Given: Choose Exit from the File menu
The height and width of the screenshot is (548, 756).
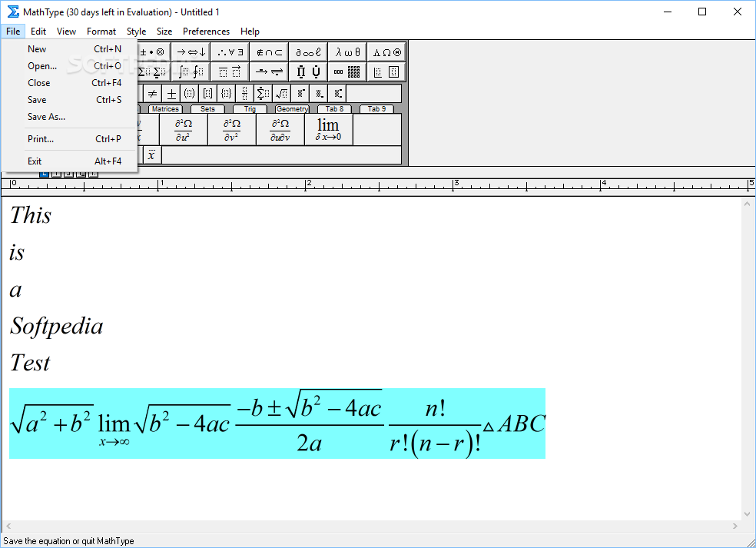Looking at the screenshot, I should (70, 161).
